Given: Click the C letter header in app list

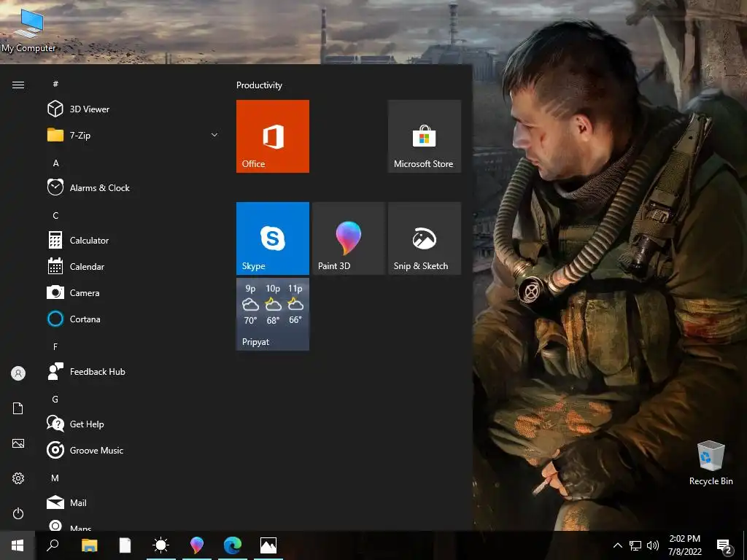Looking at the screenshot, I should [55, 216].
